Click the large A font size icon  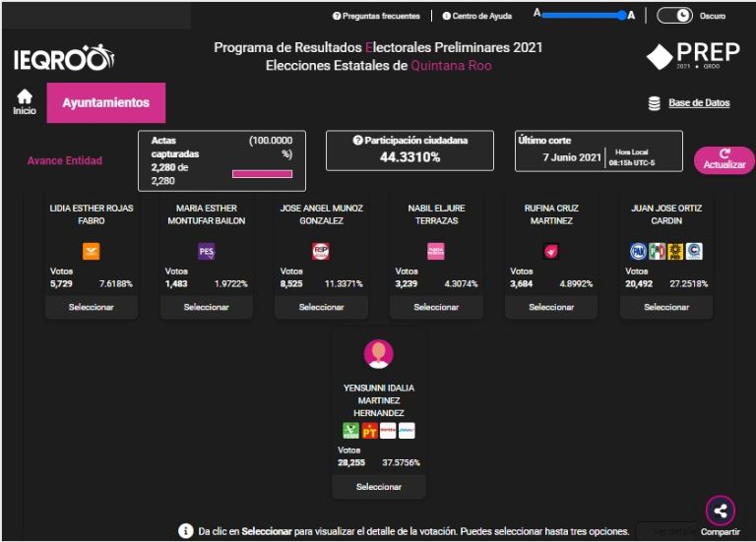(x=631, y=16)
